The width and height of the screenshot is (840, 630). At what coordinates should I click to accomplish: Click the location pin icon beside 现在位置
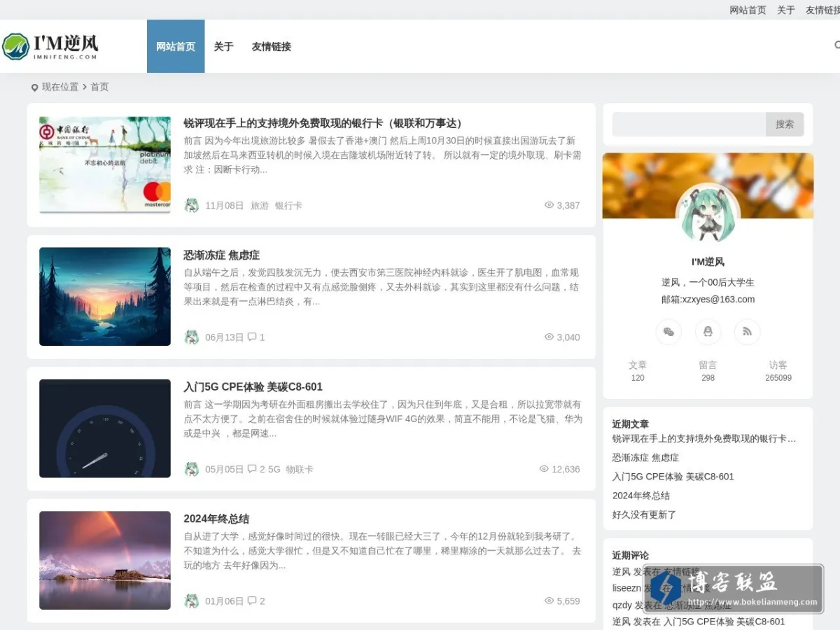point(34,87)
